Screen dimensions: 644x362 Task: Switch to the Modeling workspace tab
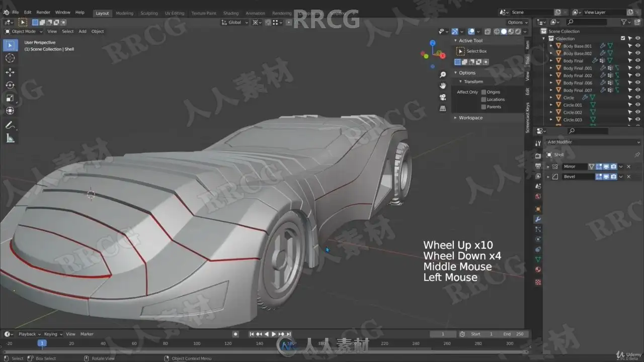(124, 13)
